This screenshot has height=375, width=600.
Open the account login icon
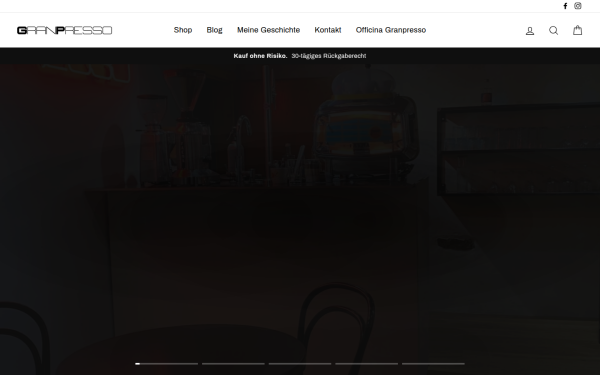(530, 31)
